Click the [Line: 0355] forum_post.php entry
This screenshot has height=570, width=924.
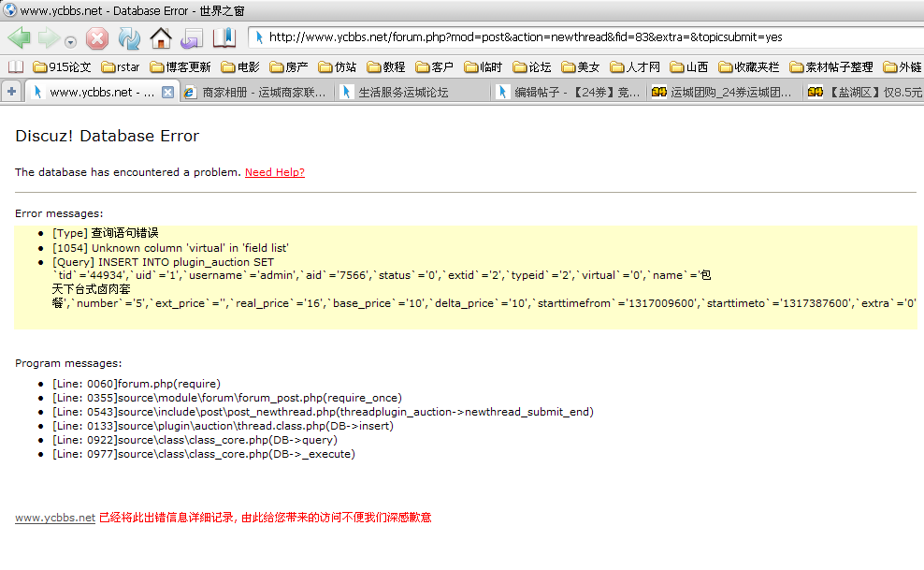(227, 398)
